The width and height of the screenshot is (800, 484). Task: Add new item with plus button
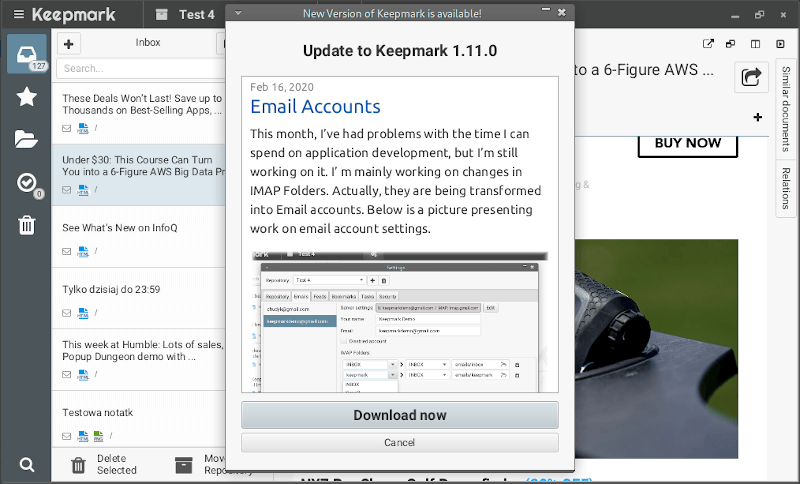tap(69, 43)
